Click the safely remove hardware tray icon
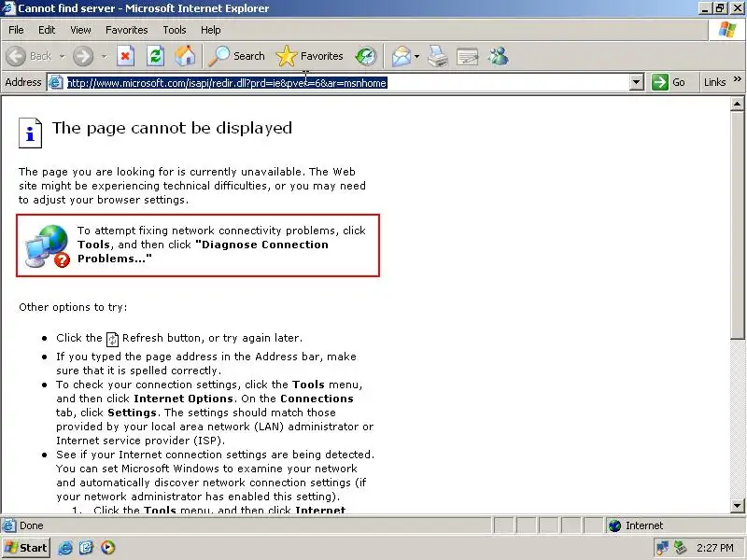The height and width of the screenshot is (560, 747). (x=681, y=548)
